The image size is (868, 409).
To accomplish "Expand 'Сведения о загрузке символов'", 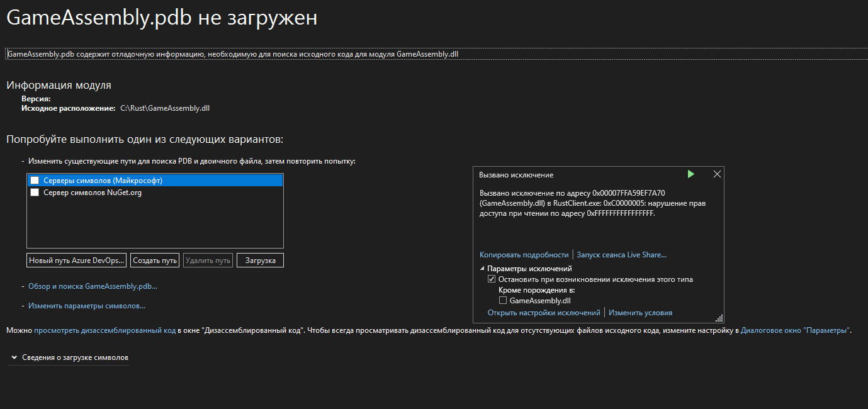I will tap(14, 357).
